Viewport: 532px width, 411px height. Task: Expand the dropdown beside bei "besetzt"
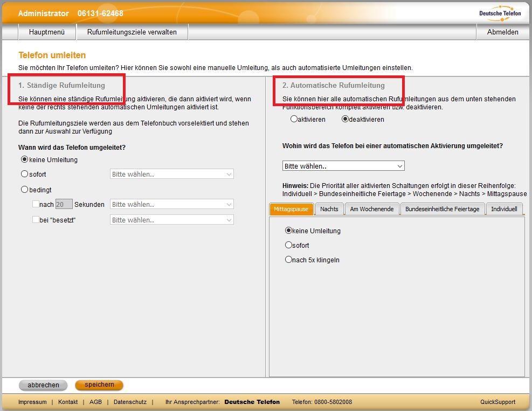171,220
